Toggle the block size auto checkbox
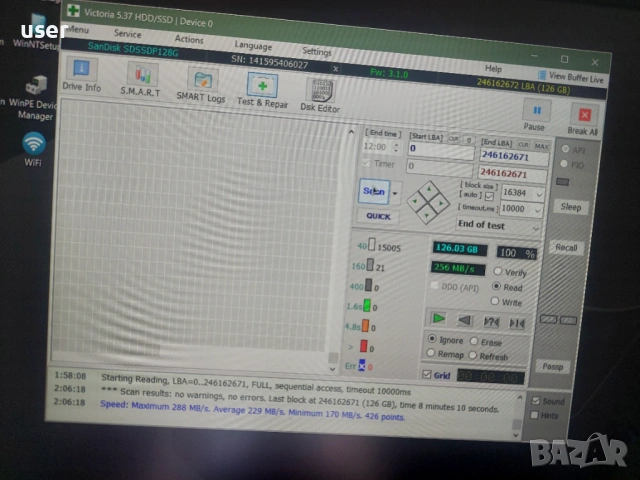This screenshot has height=480, width=640. 489,196
